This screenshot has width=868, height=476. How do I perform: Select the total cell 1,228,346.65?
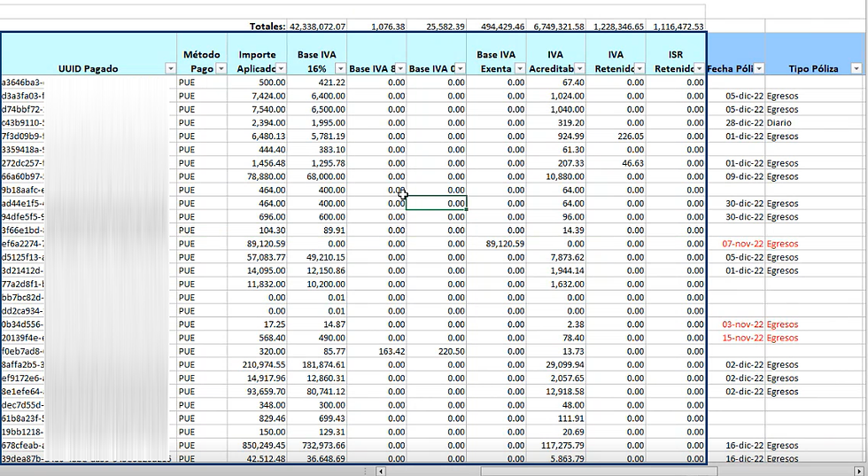click(x=616, y=27)
